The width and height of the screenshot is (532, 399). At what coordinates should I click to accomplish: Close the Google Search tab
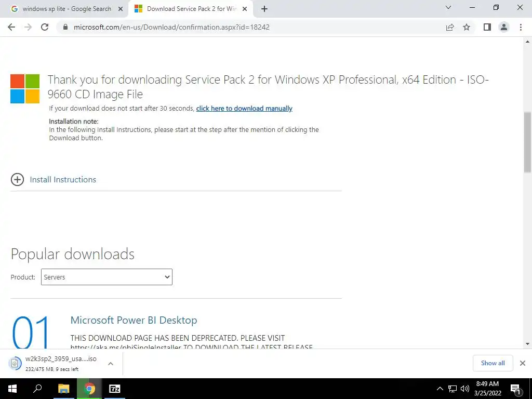point(121,9)
